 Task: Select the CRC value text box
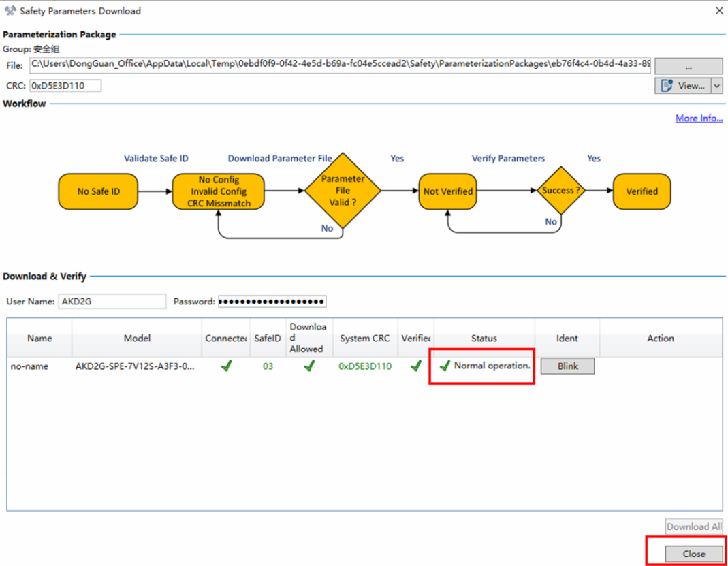(65, 85)
